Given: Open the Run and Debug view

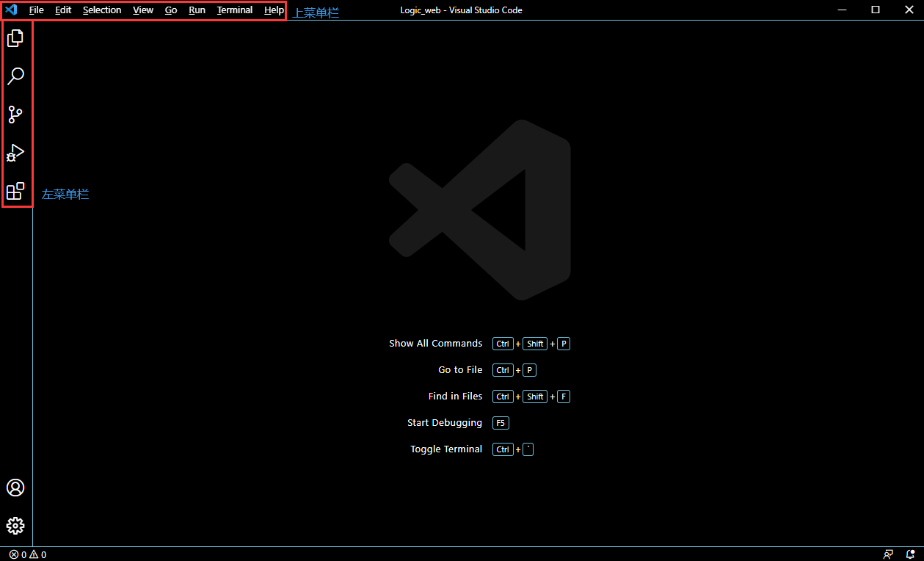Looking at the screenshot, I should [x=15, y=153].
